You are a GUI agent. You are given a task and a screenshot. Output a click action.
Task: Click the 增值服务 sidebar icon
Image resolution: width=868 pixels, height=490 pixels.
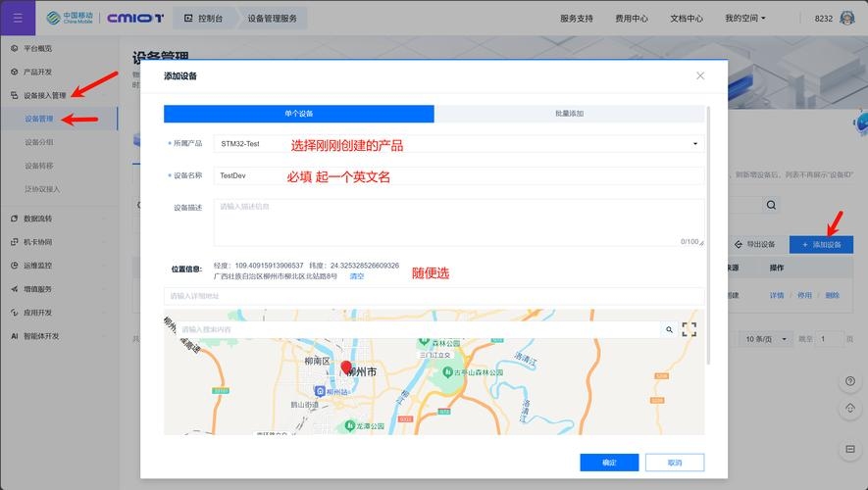click(x=15, y=289)
